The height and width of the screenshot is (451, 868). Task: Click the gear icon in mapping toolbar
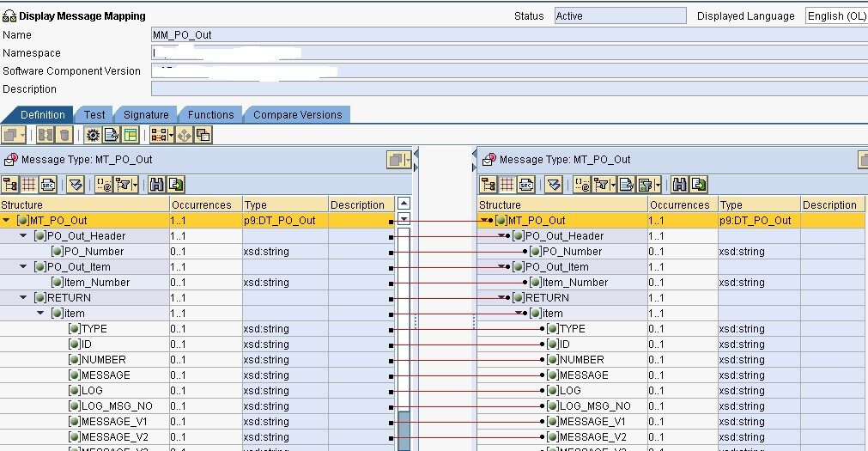pyautogui.click(x=93, y=135)
